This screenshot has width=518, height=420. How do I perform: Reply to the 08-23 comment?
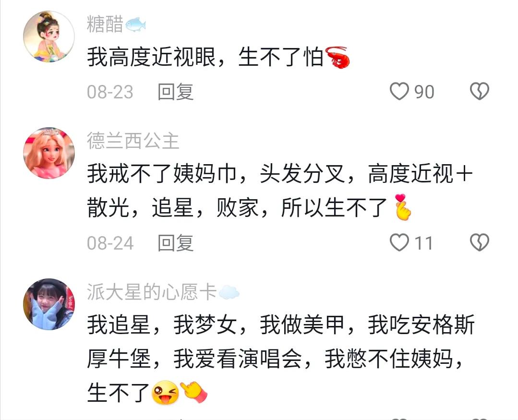[175, 92]
